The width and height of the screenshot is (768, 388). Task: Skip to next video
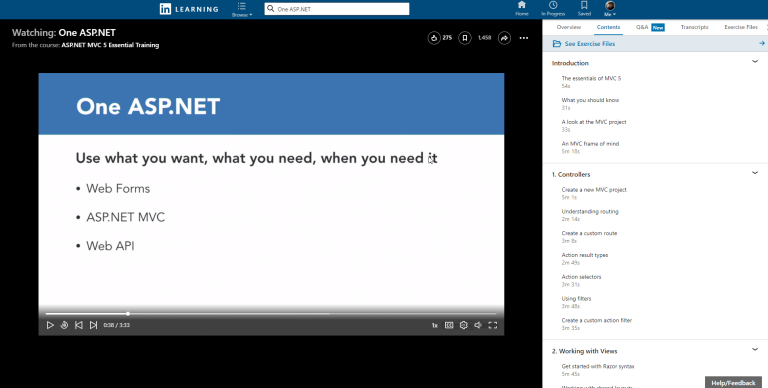93,325
